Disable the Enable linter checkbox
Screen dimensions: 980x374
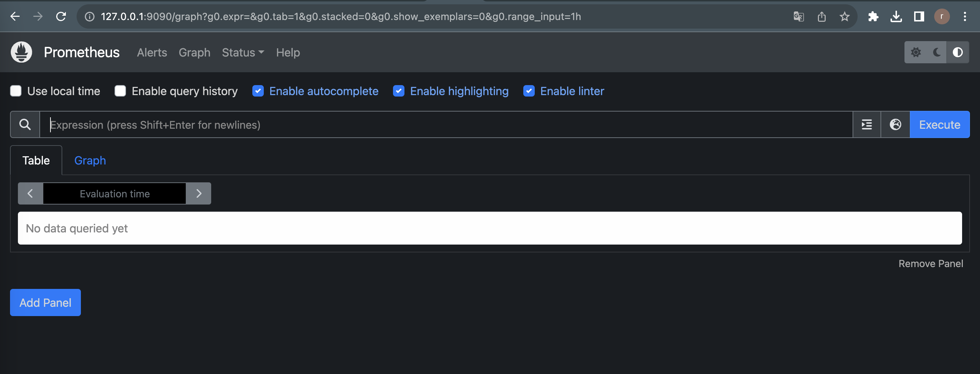[529, 91]
